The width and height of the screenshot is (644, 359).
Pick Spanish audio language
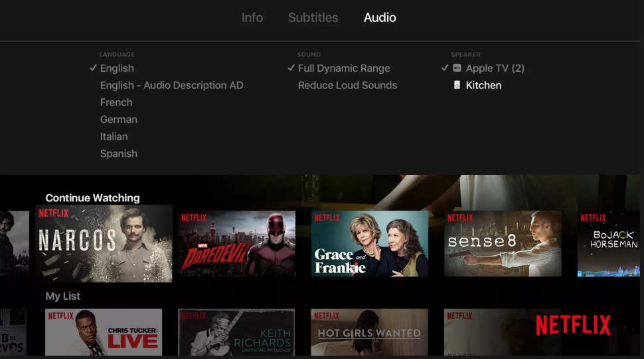(119, 154)
